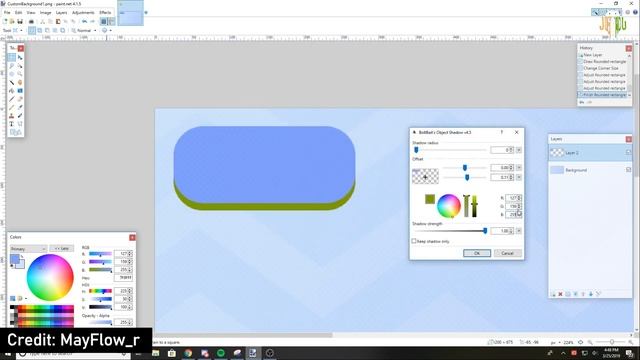Select the Lasso Select tool
This screenshot has height=360, width=640.
click(12, 66)
